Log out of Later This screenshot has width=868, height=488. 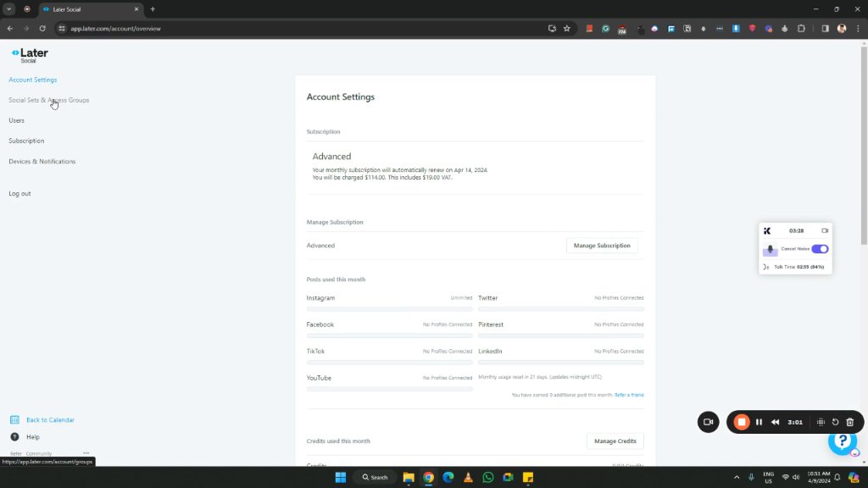tap(19, 194)
